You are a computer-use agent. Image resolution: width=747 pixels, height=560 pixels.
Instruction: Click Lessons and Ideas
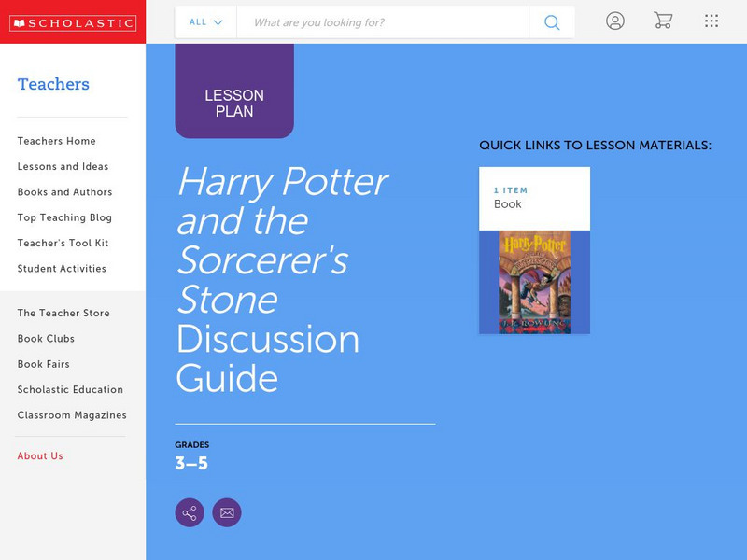61,166
